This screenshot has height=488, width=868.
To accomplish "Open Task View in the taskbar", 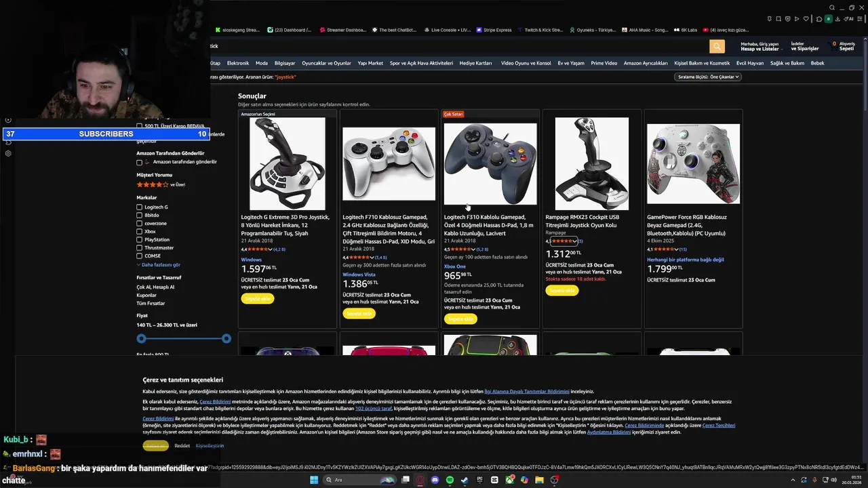I will [406, 480].
